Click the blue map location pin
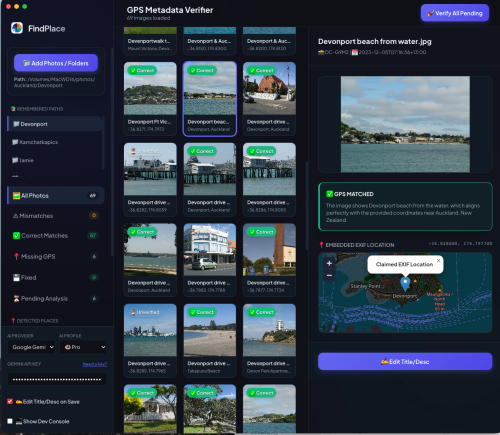This screenshot has width=500, height=435. click(x=405, y=284)
